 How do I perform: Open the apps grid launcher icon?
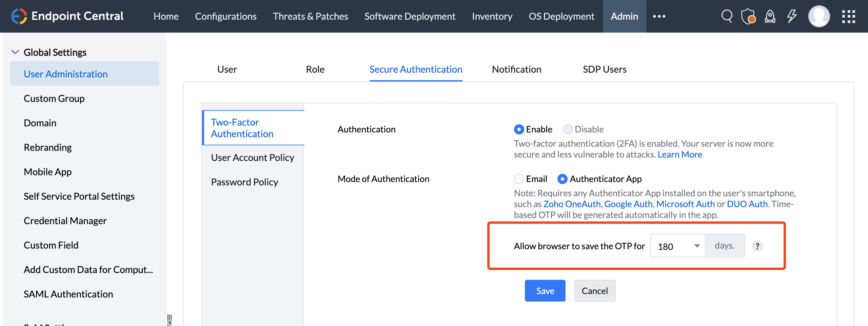(x=848, y=16)
